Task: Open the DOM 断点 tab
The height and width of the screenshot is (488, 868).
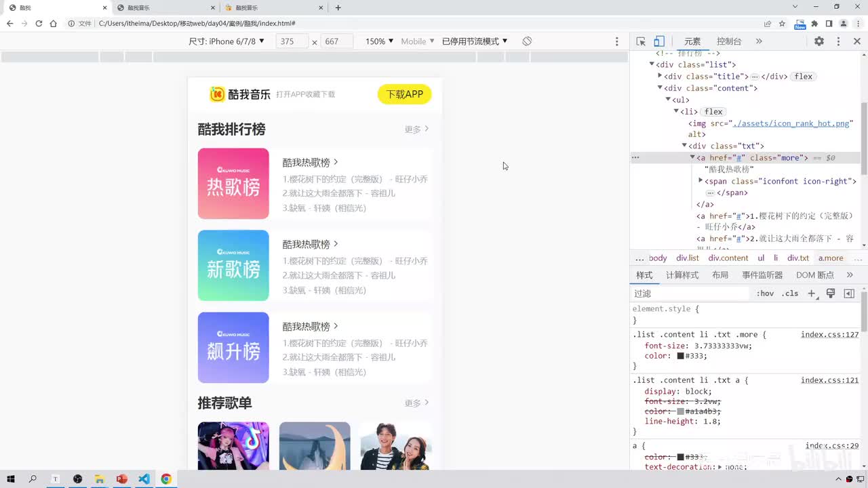Action: pyautogui.click(x=815, y=275)
